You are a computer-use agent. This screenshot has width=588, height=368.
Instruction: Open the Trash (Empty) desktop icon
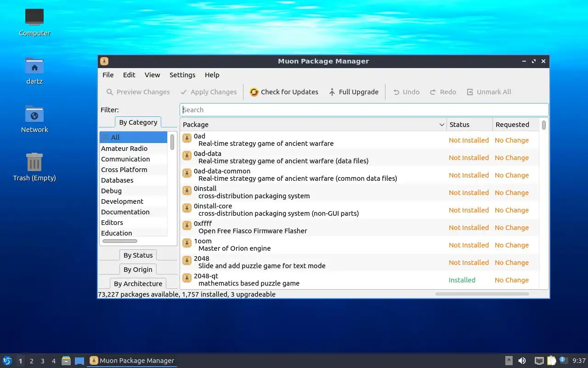(34, 167)
